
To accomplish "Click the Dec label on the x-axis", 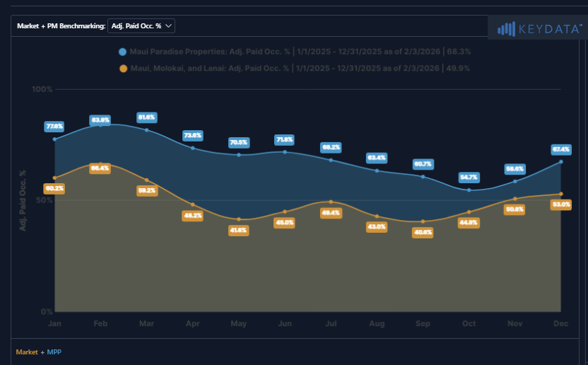I will tap(561, 323).
